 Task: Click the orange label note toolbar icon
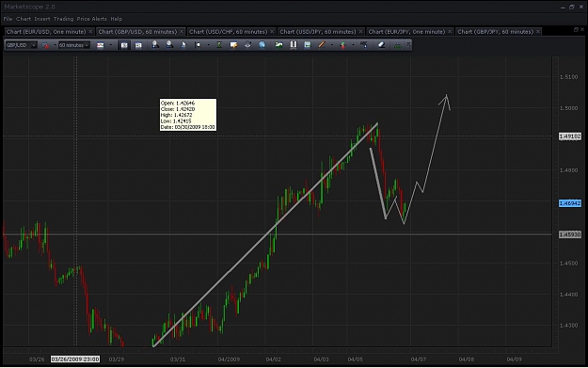point(233,45)
